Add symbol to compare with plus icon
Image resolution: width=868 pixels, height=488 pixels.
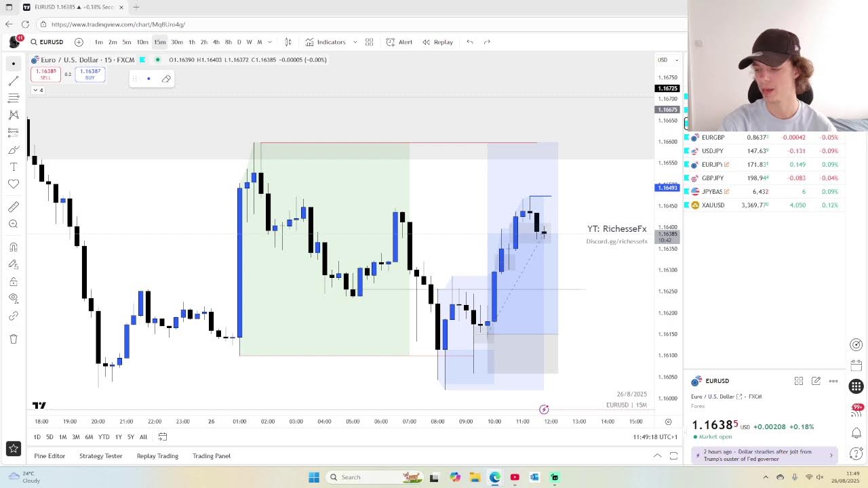tap(79, 42)
